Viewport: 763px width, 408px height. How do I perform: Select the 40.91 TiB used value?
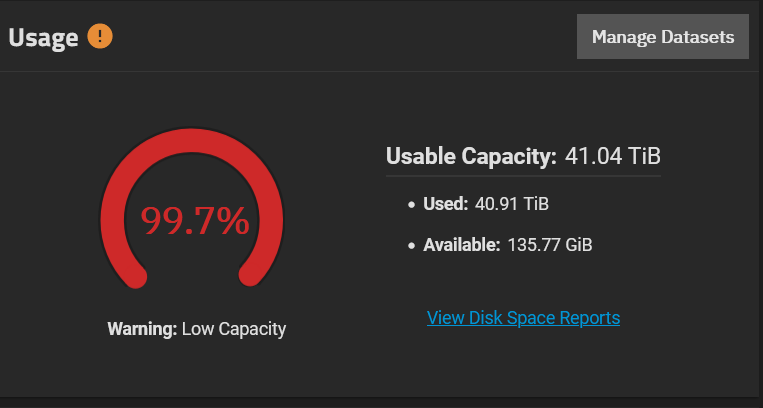click(x=512, y=204)
